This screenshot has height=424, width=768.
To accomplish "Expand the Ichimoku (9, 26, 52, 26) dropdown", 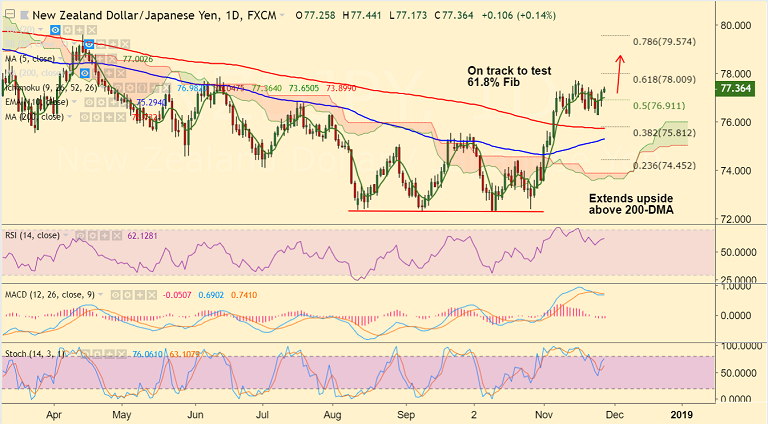I will click(x=102, y=87).
